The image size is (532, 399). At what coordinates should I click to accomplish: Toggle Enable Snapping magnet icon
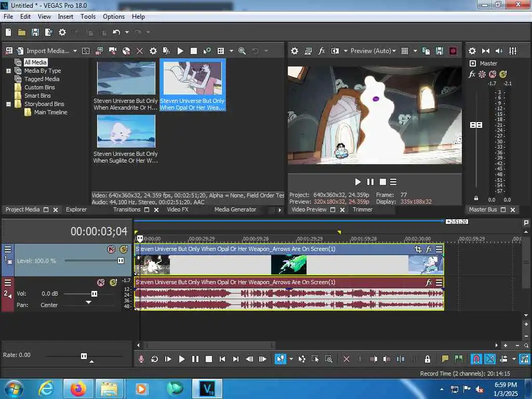coord(476,359)
